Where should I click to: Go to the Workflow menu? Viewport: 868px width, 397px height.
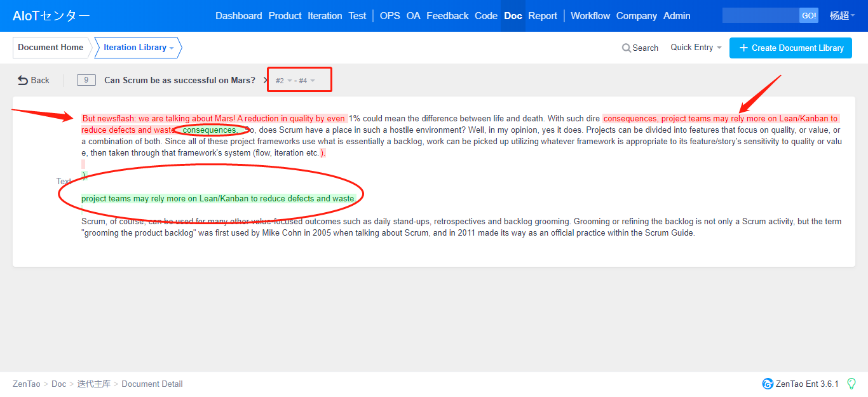tap(590, 16)
